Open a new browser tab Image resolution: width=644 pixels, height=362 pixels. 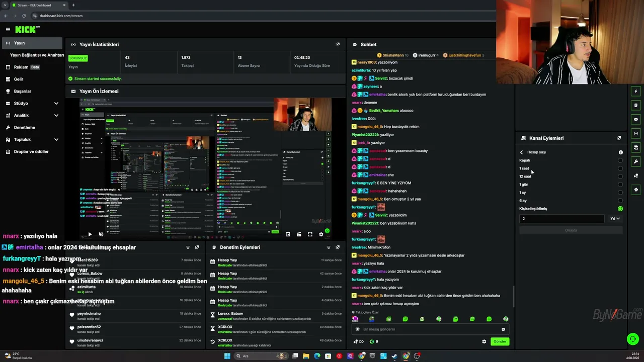tap(73, 5)
